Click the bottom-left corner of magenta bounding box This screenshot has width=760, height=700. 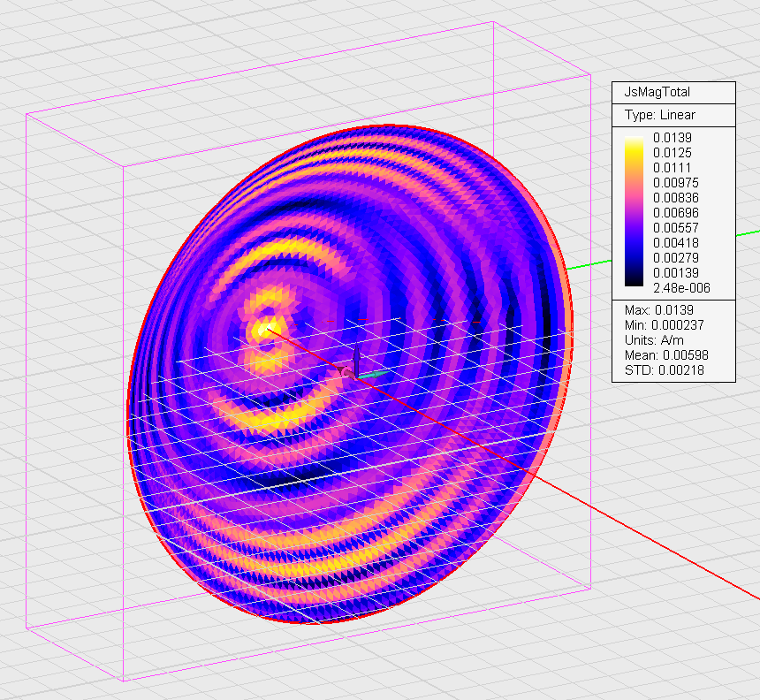coord(27,628)
